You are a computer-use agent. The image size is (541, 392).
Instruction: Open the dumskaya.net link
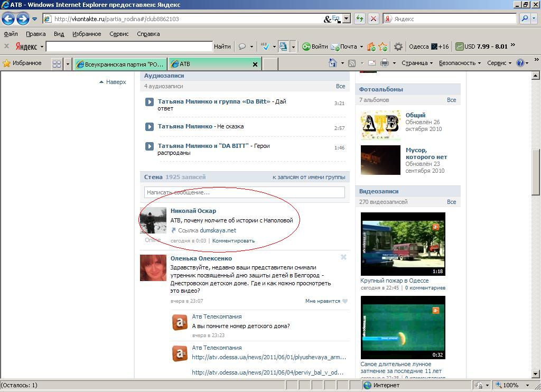pos(218,230)
